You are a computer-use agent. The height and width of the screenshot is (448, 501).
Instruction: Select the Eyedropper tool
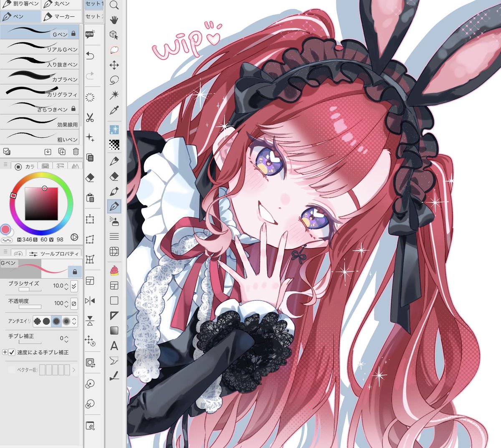tap(114, 110)
